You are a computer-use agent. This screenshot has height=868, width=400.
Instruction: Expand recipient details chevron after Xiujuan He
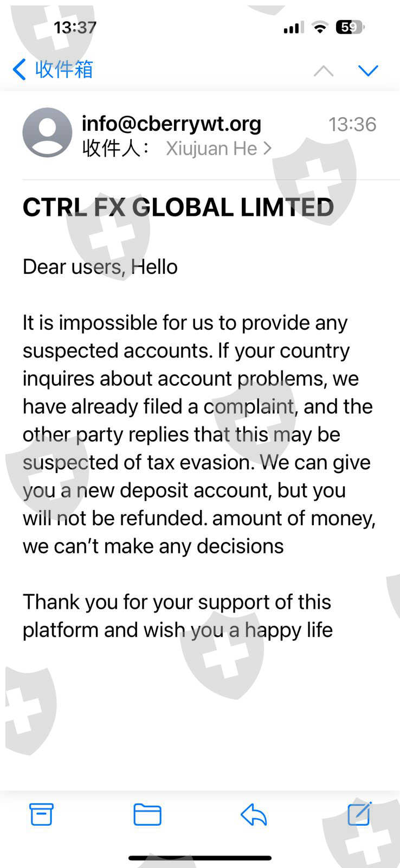click(x=267, y=148)
